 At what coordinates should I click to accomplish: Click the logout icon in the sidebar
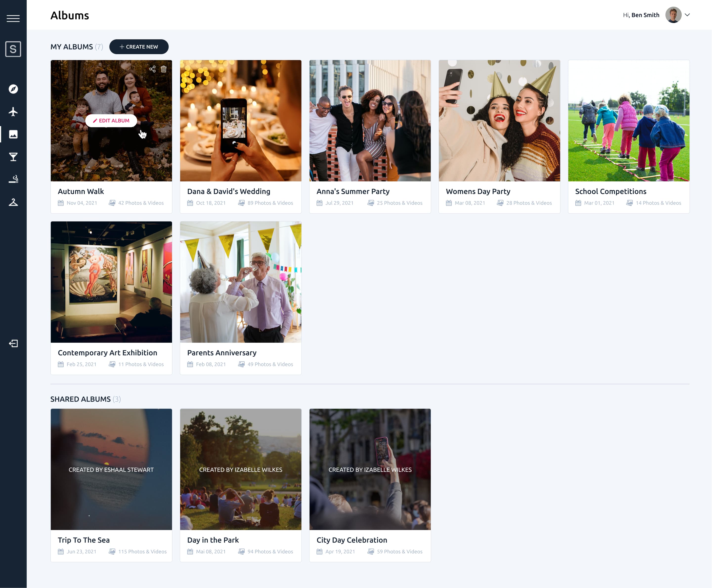click(13, 343)
